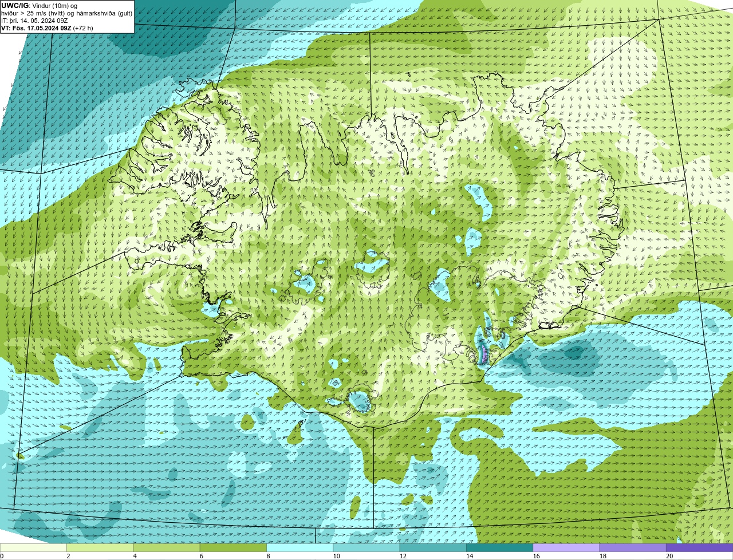733x560 pixels.
Task: Click the turquoise 10–12 m/s legend swatch
Action: [366, 547]
